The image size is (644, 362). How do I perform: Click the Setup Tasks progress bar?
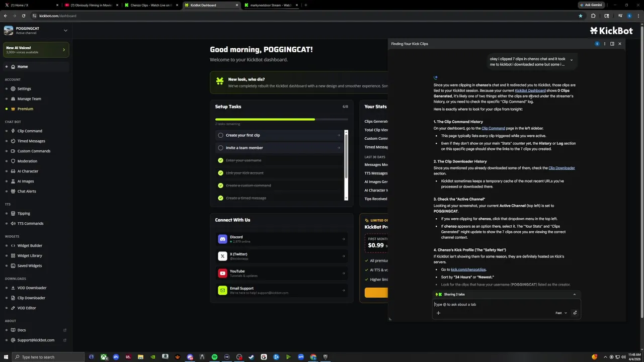[281, 119]
